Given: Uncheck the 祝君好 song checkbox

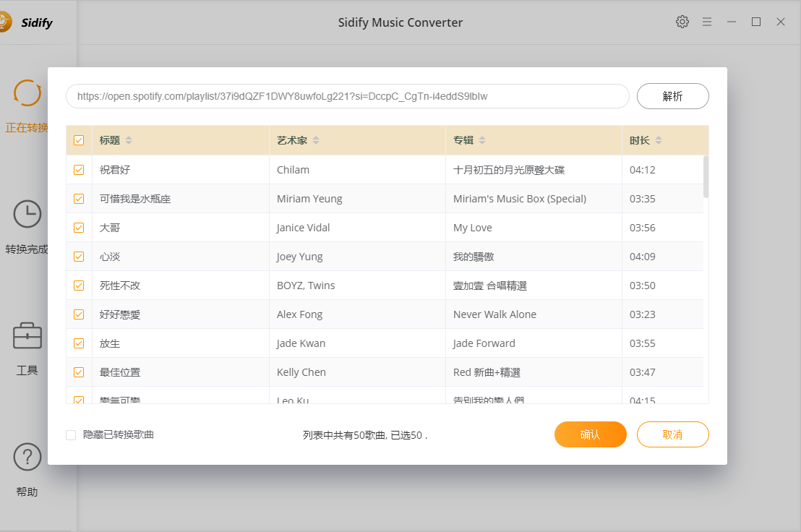Looking at the screenshot, I should (x=79, y=170).
